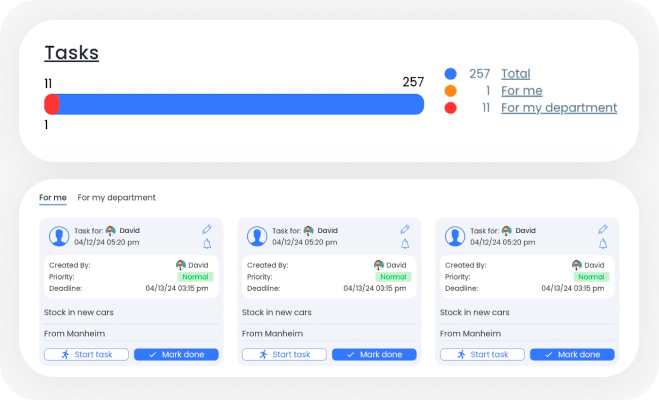Open the 'For my department' legend link

click(559, 108)
